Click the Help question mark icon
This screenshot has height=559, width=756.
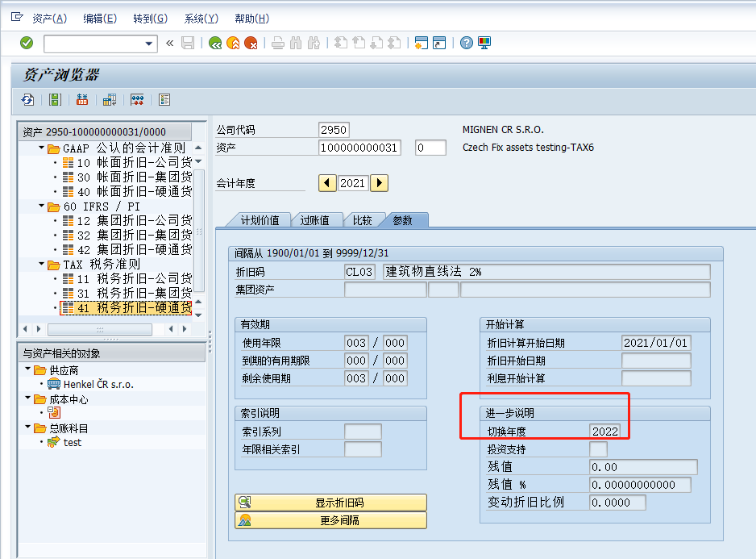[x=467, y=44]
